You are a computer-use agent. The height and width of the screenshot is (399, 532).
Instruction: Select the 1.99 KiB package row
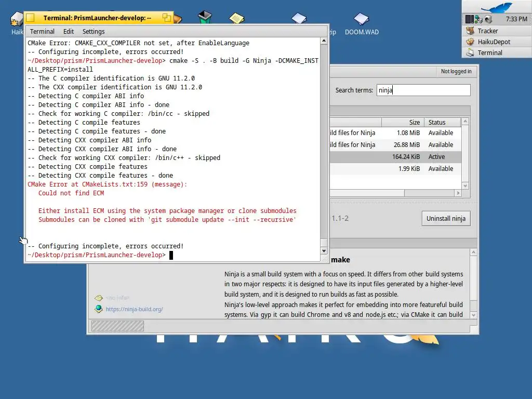coord(395,169)
